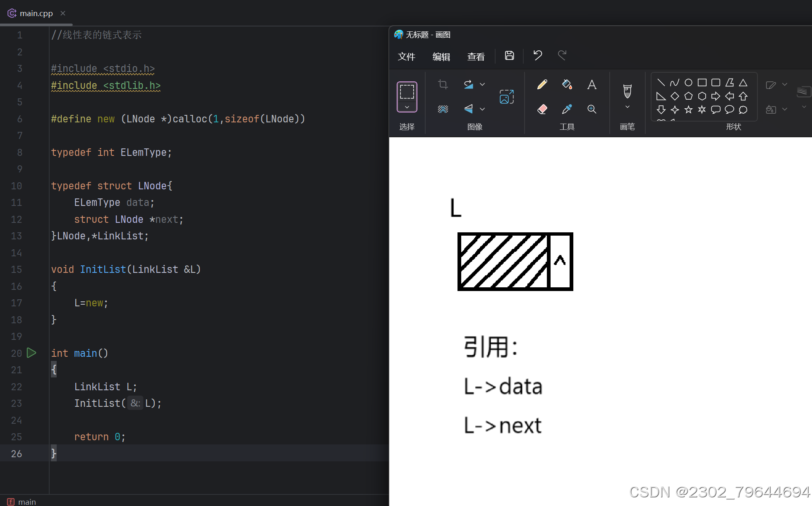Open the flip options dropdown
The height and width of the screenshot is (506, 812).
point(482,109)
